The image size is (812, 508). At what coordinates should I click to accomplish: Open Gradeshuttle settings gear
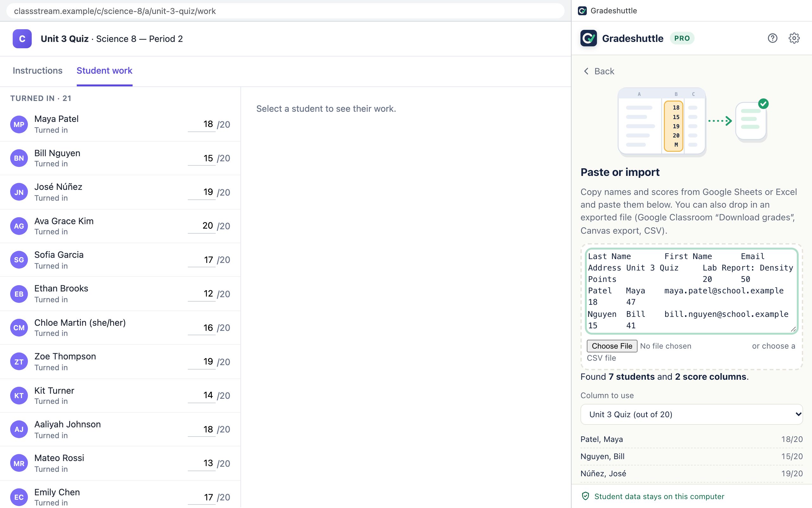[x=794, y=38]
